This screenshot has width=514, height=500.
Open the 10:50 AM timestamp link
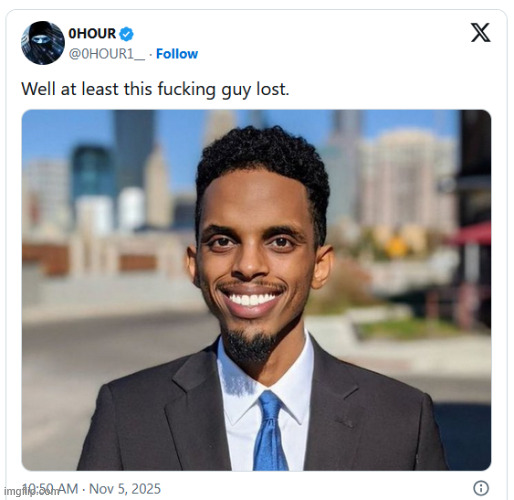[50, 489]
